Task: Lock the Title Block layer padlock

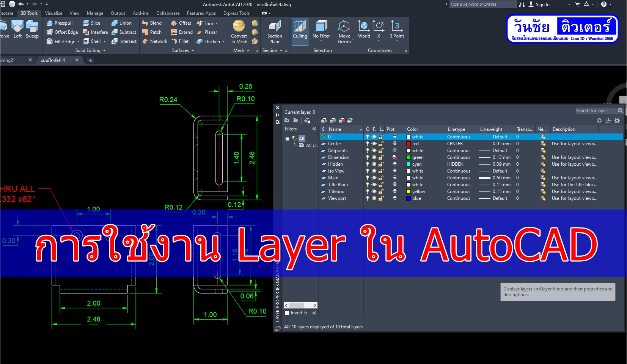Action: point(381,185)
